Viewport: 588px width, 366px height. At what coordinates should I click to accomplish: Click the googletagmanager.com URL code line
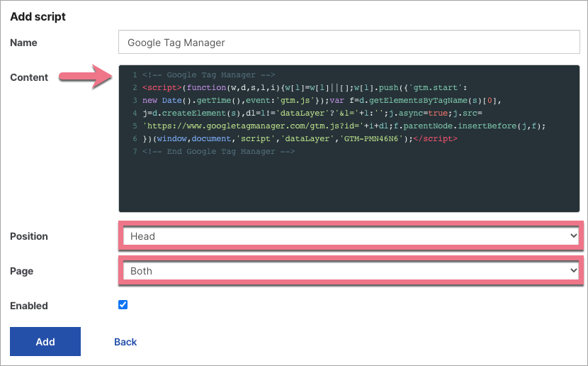tap(344, 126)
